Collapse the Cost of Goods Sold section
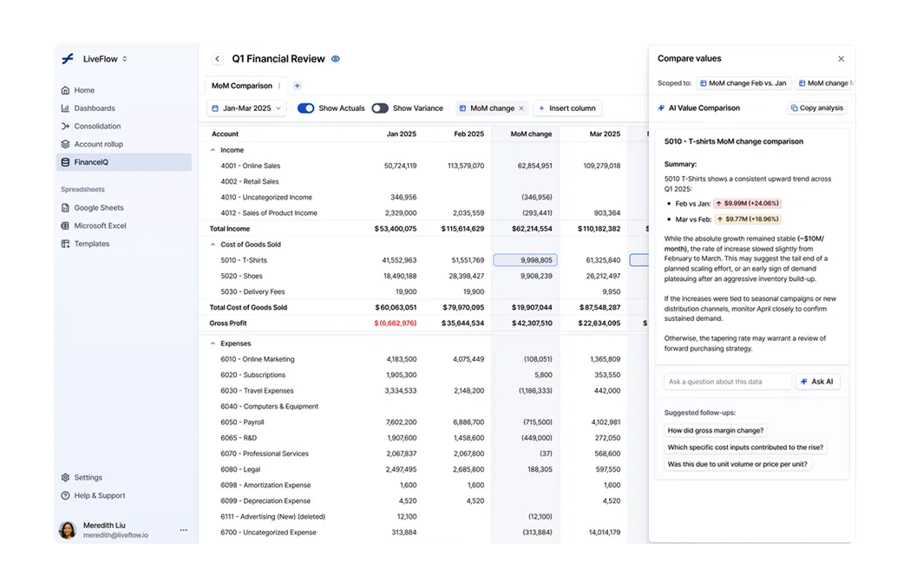The height and width of the screenshot is (588, 910). coord(213,245)
